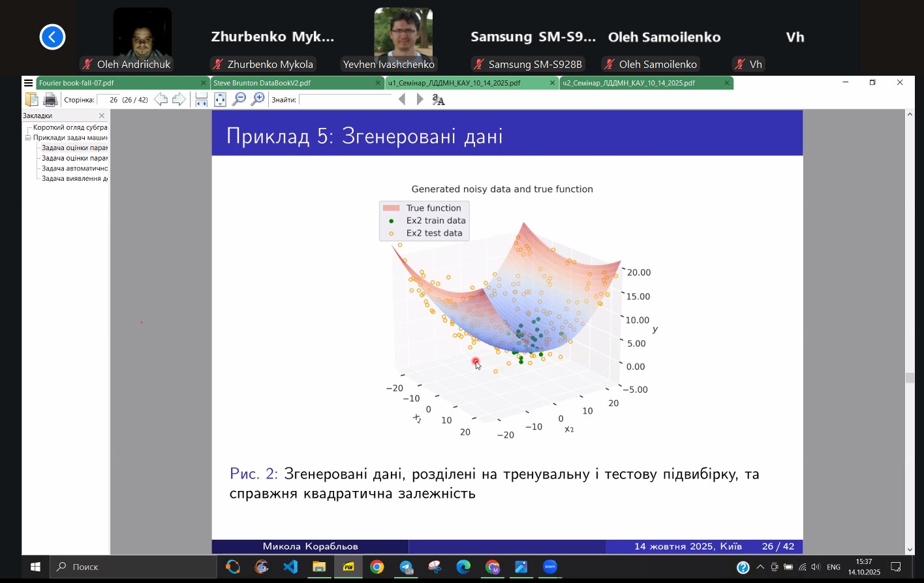This screenshot has height=583, width=924.
Task: Click the Zoom Out magnifier icon
Action: [239, 99]
